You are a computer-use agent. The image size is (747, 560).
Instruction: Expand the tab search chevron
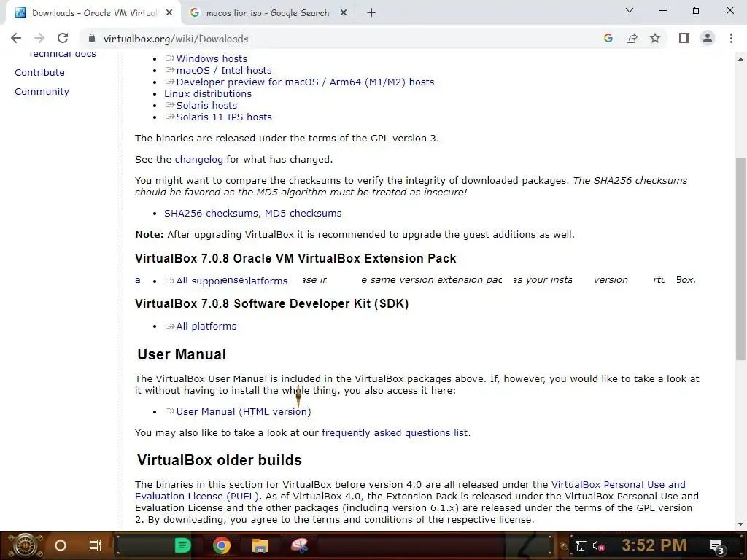[630, 10]
